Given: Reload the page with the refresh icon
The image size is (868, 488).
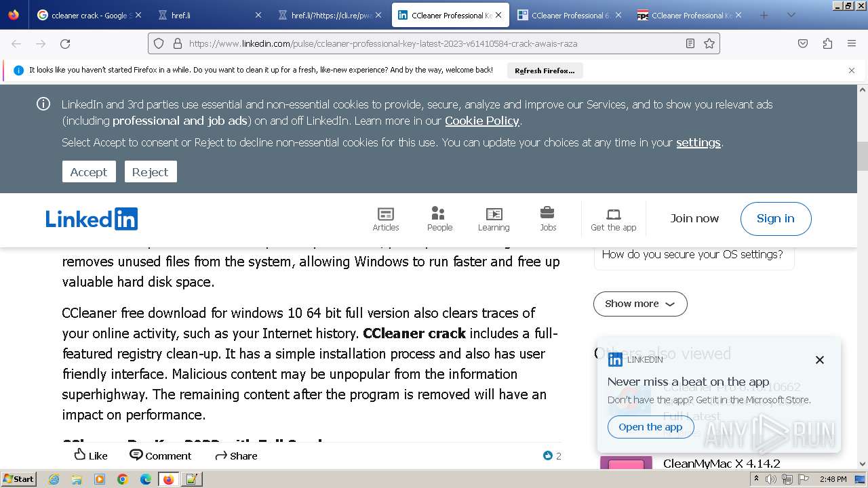Looking at the screenshot, I should 65,43.
